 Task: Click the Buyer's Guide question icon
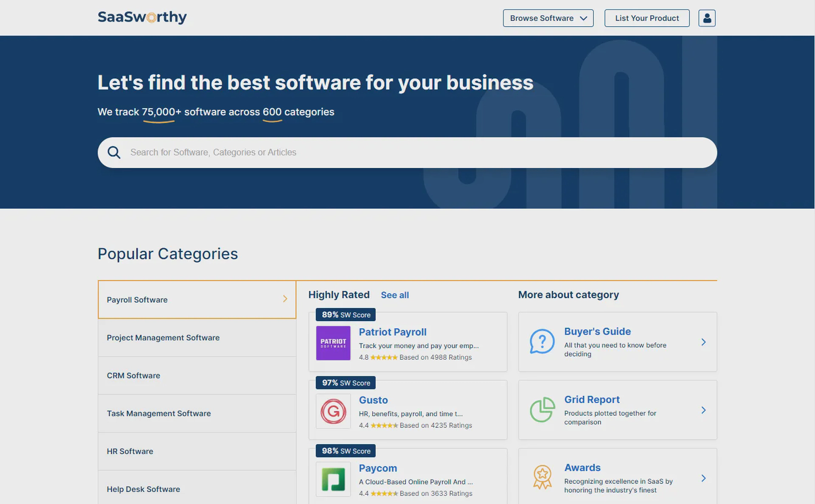(542, 342)
